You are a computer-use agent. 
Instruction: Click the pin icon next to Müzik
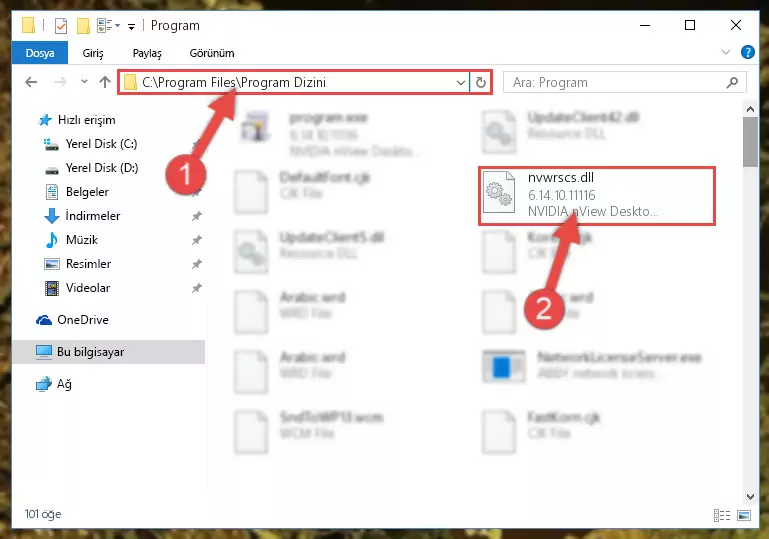click(x=197, y=240)
